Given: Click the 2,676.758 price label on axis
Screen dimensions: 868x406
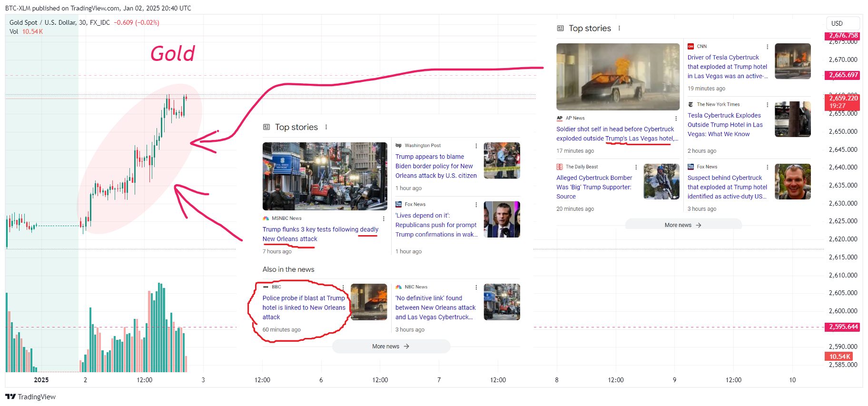Looking at the screenshot, I should (842, 36).
